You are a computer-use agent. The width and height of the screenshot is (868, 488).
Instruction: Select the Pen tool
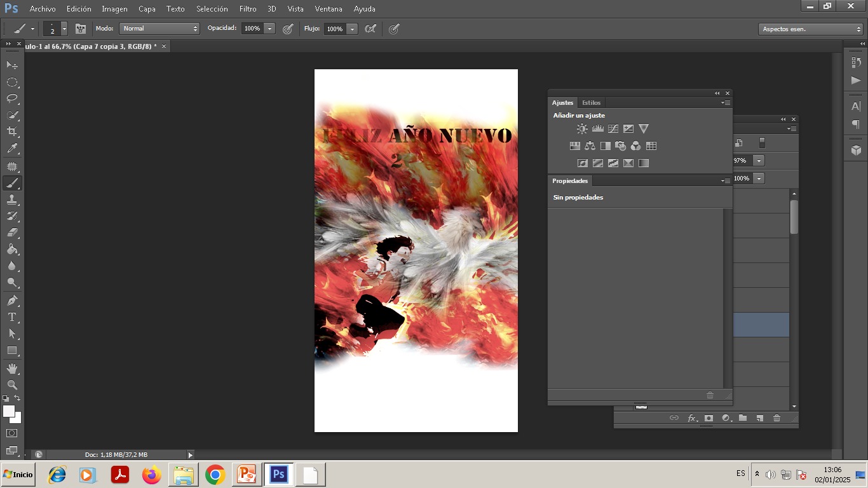tap(12, 300)
